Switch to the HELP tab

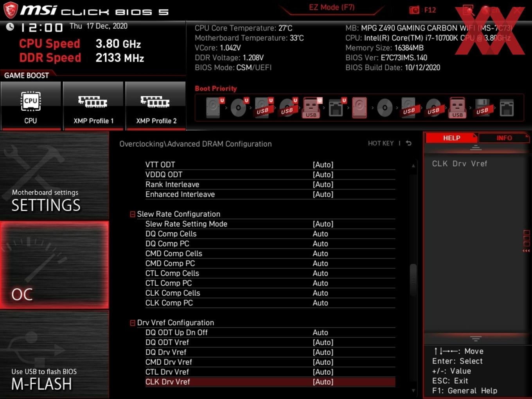point(451,138)
